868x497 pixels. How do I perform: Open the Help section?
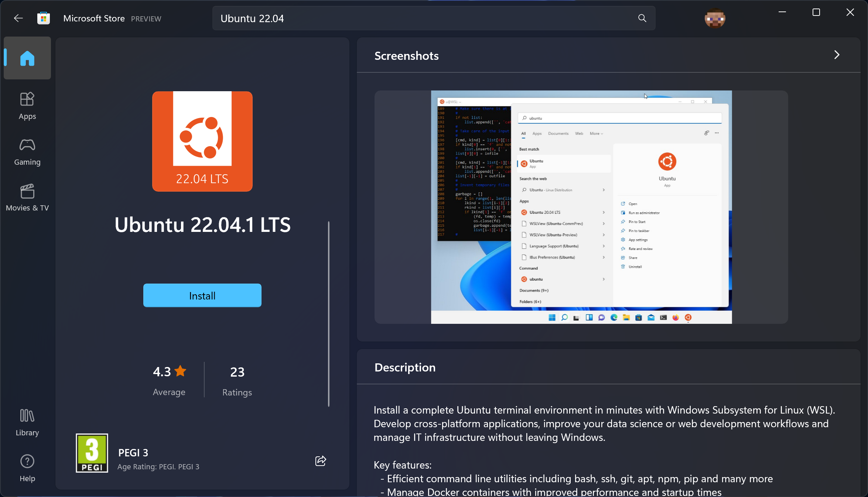[x=27, y=468]
